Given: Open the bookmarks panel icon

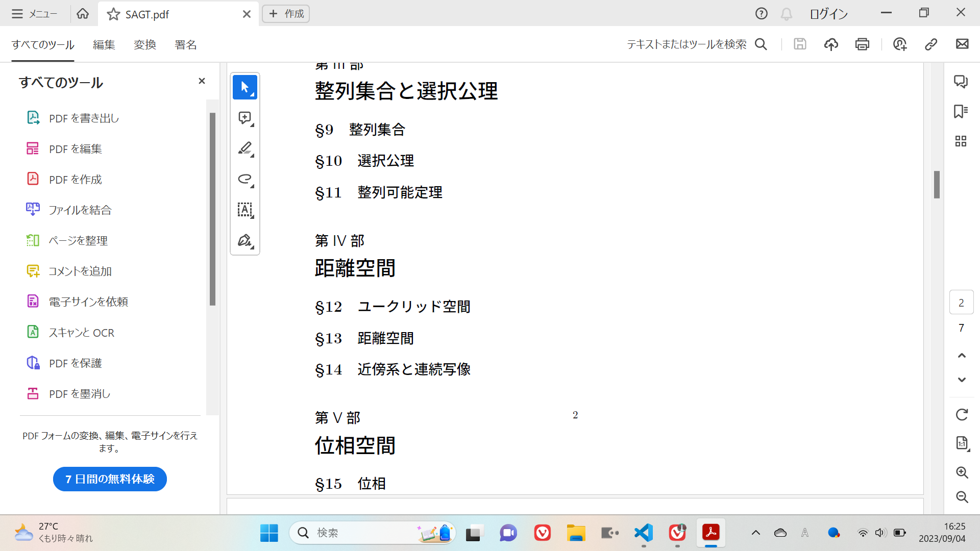Looking at the screenshot, I should 961,111.
